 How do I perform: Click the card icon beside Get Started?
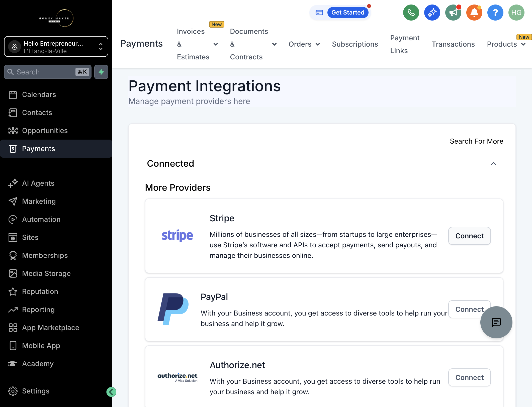coord(319,13)
